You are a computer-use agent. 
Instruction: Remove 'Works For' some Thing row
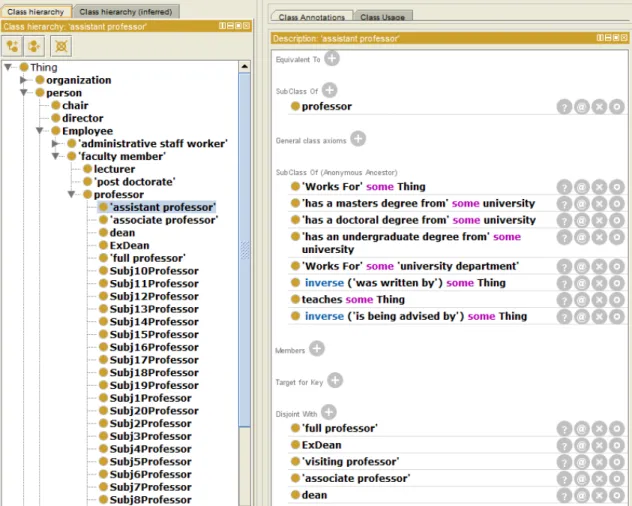point(599,187)
